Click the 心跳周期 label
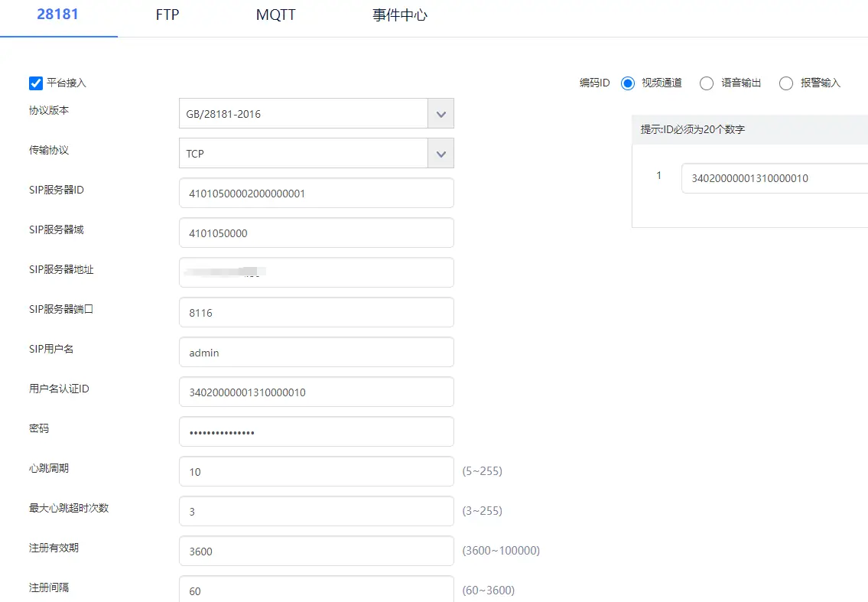 point(49,469)
